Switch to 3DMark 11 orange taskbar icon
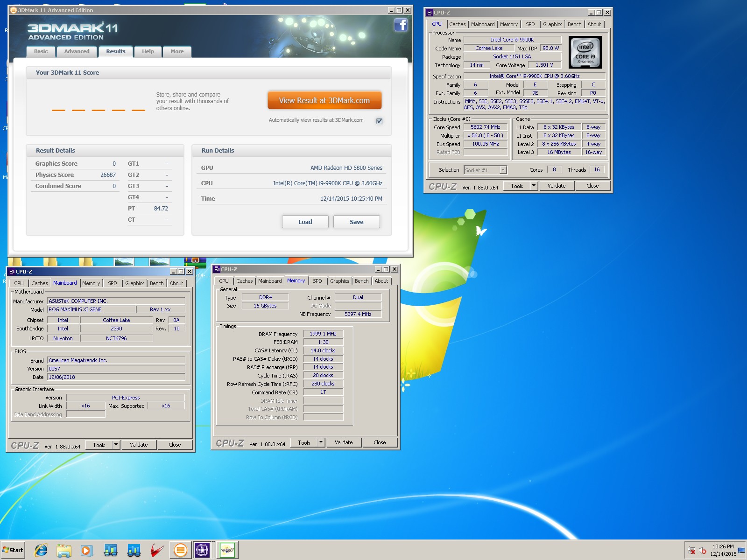The height and width of the screenshot is (560, 747). click(180, 550)
